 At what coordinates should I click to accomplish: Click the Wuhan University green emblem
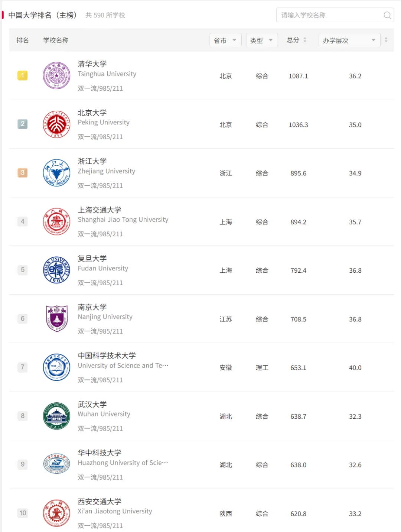tap(56, 416)
